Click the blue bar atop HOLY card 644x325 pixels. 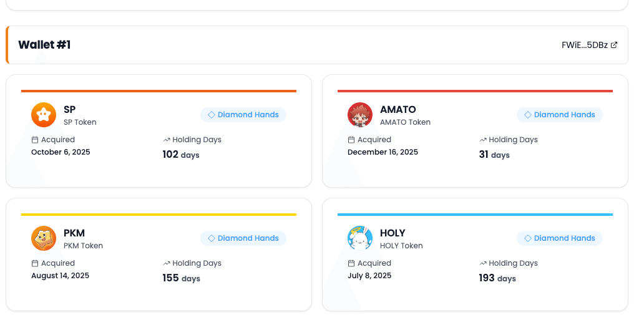[x=475, y=215]
